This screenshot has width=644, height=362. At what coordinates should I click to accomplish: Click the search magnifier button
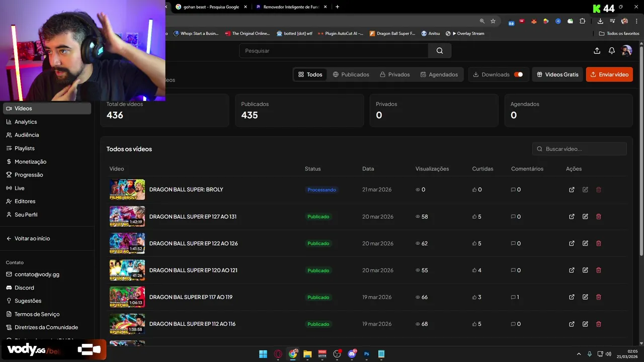440,51
